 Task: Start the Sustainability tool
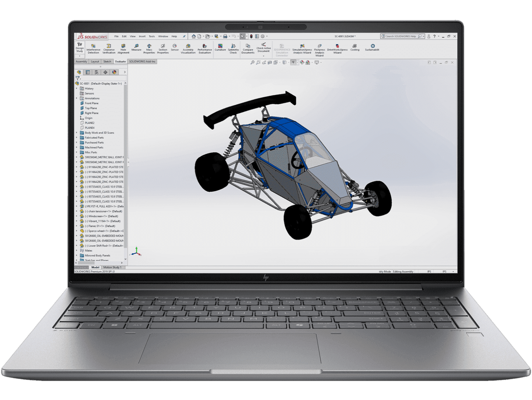coord(373,48)
